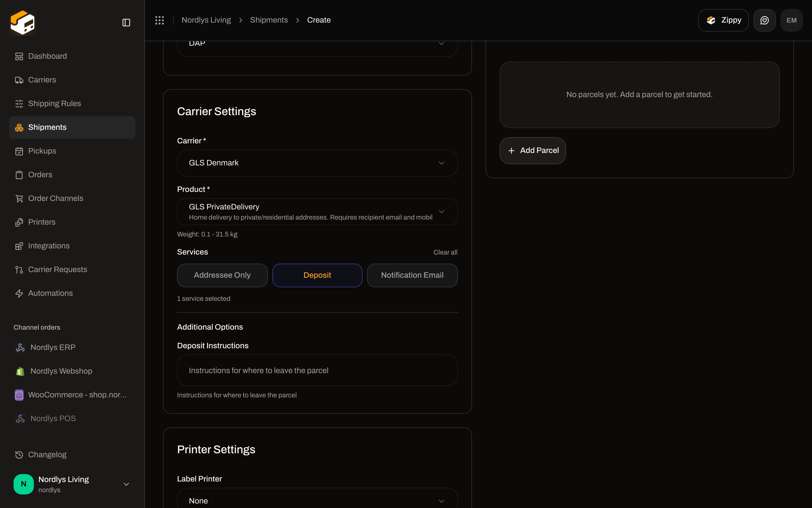The width and height of the screenshot is (812, 508).
Task: Click the plus icon in Add Parcel
Action: coord(511,150)
